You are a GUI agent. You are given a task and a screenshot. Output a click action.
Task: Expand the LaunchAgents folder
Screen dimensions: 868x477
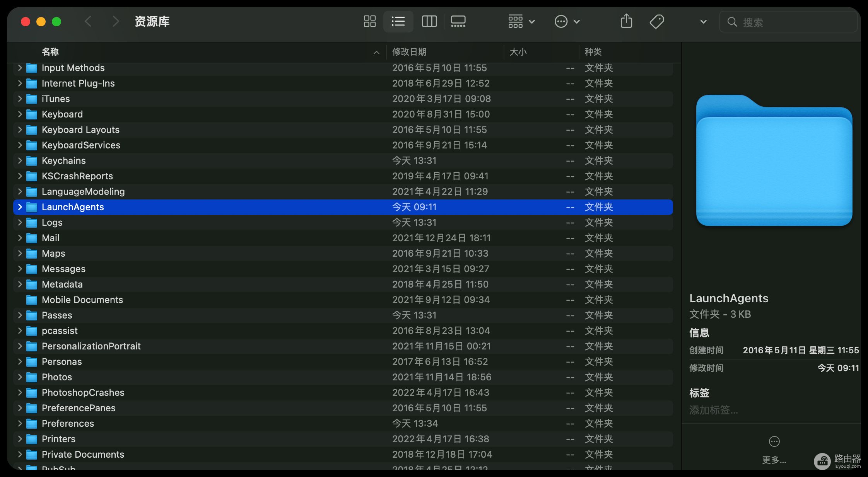click(x=19, y=207)
